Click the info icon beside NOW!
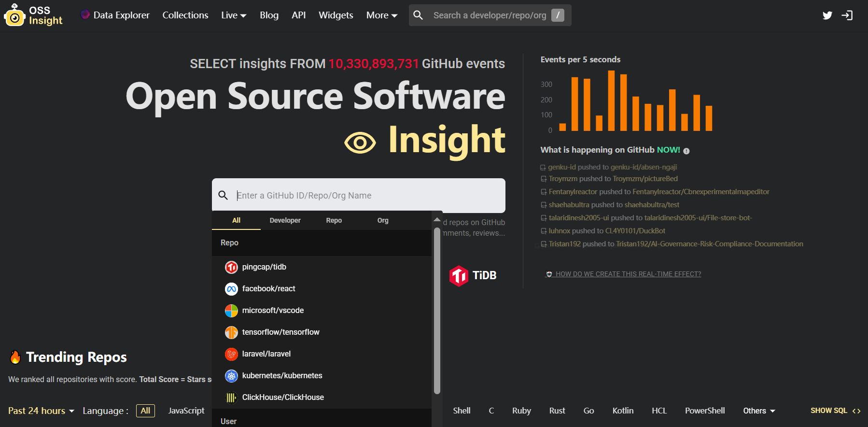 (686, 151)
